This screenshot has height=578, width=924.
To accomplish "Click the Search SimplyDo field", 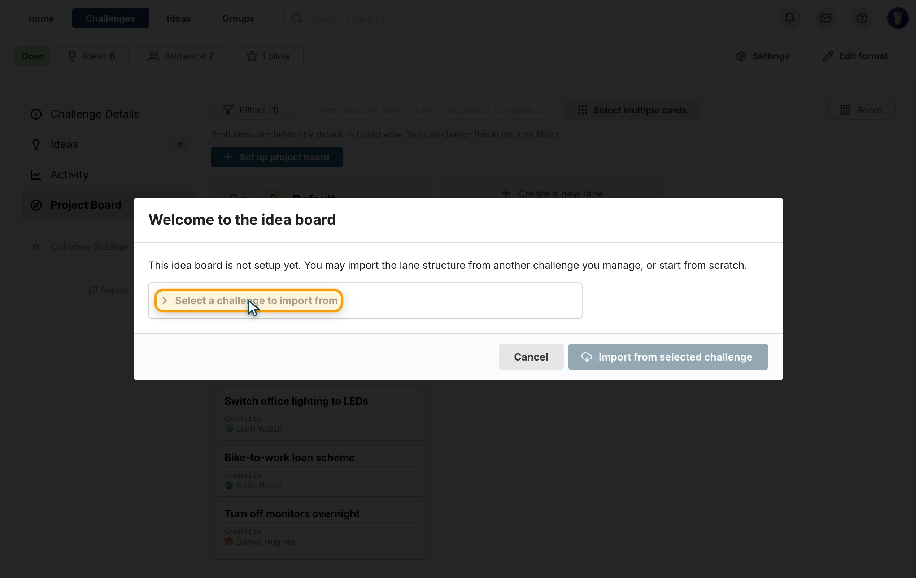I will [479, 18].
